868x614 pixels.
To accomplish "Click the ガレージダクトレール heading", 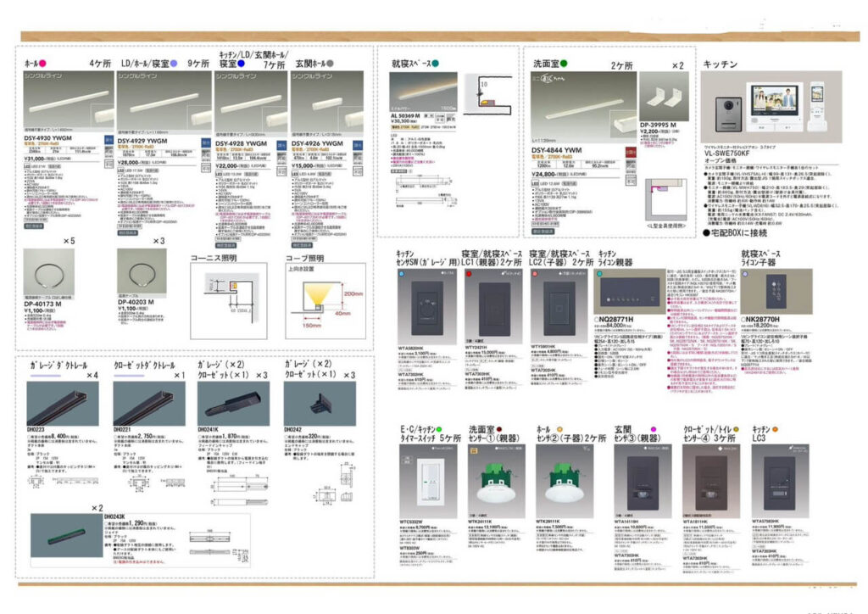I will tap(58, 366).
